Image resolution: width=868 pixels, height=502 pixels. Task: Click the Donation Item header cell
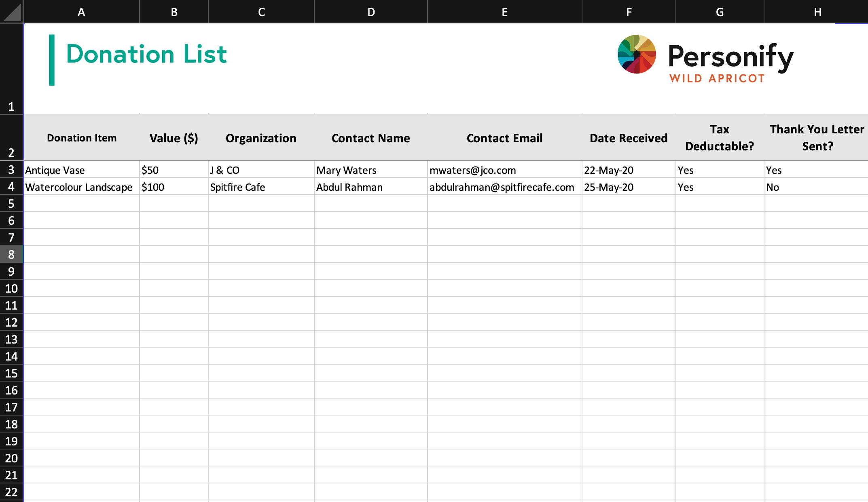[x=82, y=138]
